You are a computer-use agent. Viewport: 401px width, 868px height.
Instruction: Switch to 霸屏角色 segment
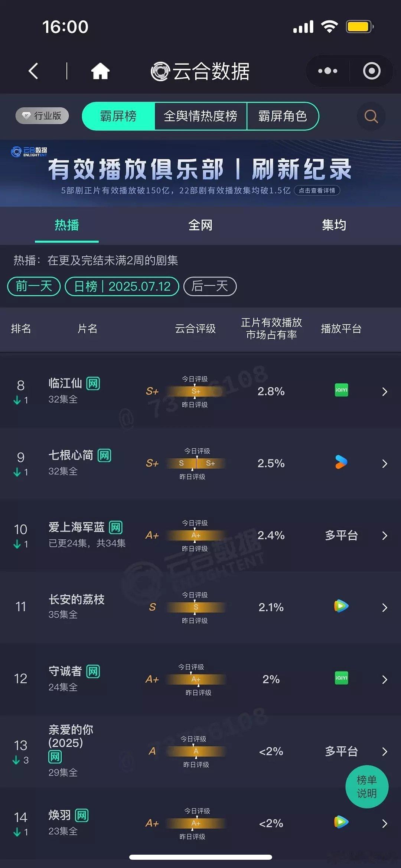283,116
